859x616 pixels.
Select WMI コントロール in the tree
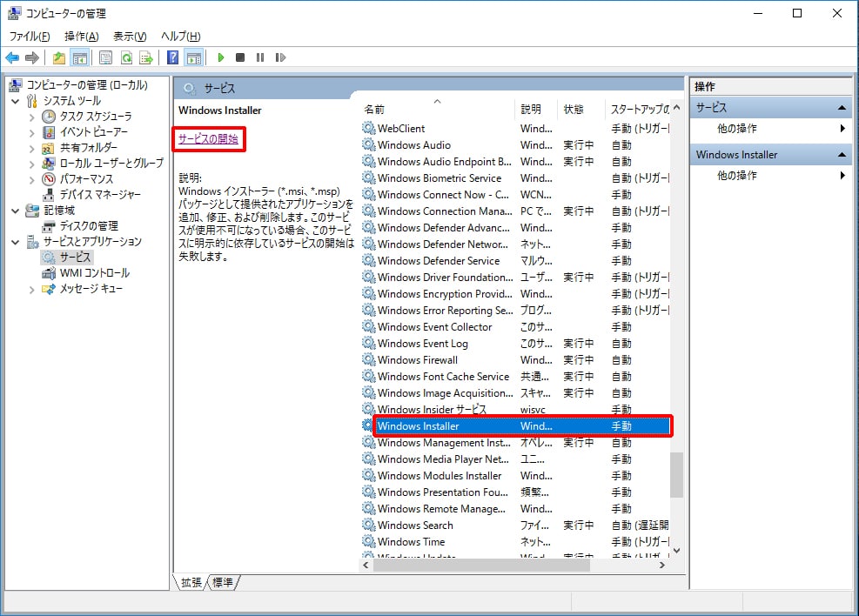click(95, 272)
